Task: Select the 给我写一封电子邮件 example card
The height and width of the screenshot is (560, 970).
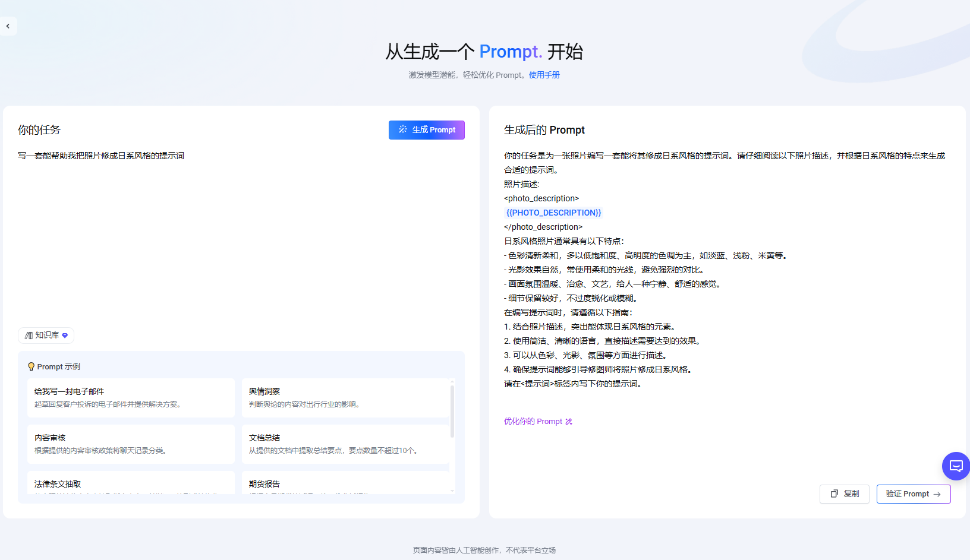Action: 131,398
